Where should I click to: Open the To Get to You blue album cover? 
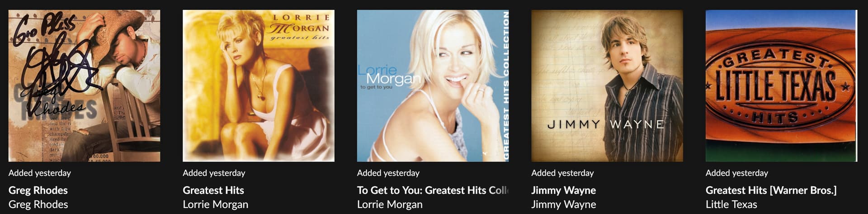tap(433, 86)
